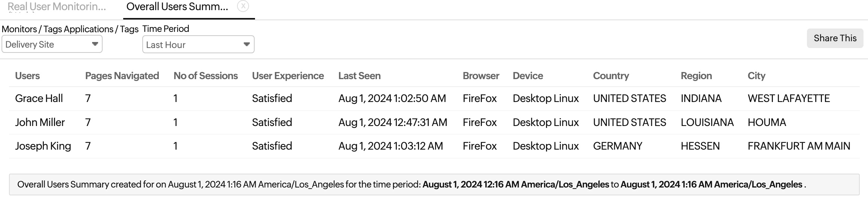Close the Overall Users Summary tab
Image resolution: width=868 pixels, height=198 pixels.
point(243,6)
